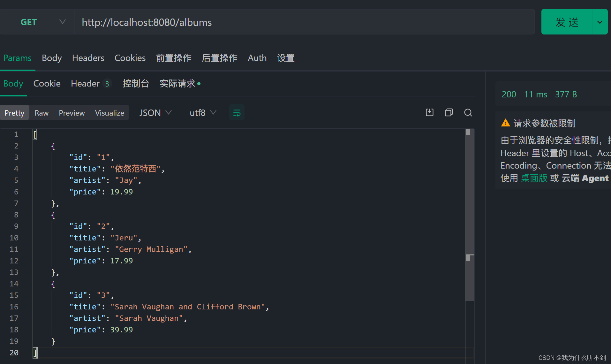Open the JSON format dropdown

click(x=155, y=113)
